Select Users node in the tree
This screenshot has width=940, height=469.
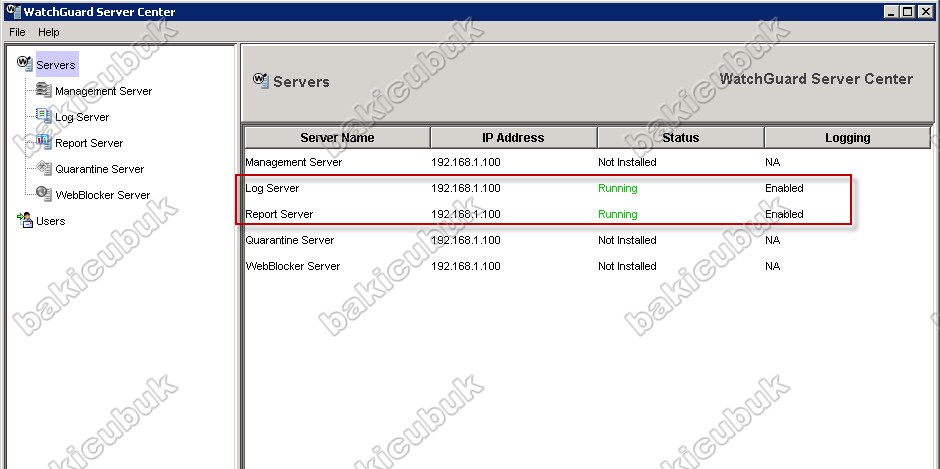(x=50, y=221)
